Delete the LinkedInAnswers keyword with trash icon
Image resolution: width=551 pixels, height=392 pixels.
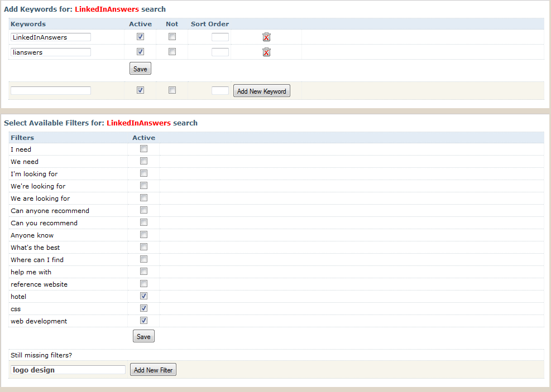[266, 37]
